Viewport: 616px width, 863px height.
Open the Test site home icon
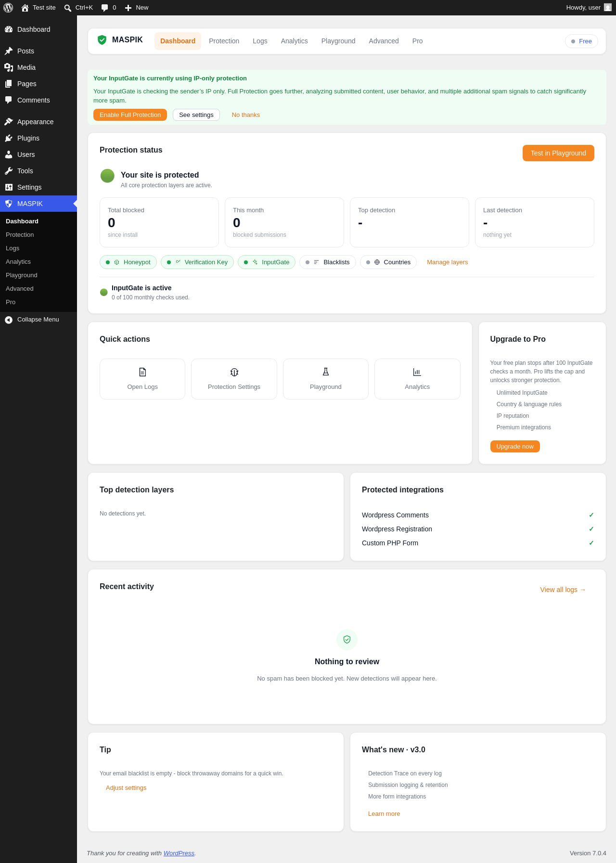25,8
